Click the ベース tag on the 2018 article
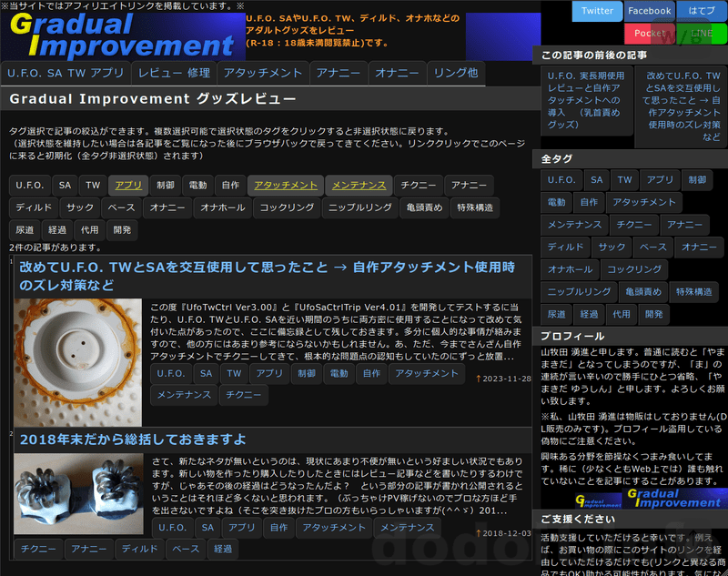The width and height of the screenshot is (728, 576). click(186, 549)
